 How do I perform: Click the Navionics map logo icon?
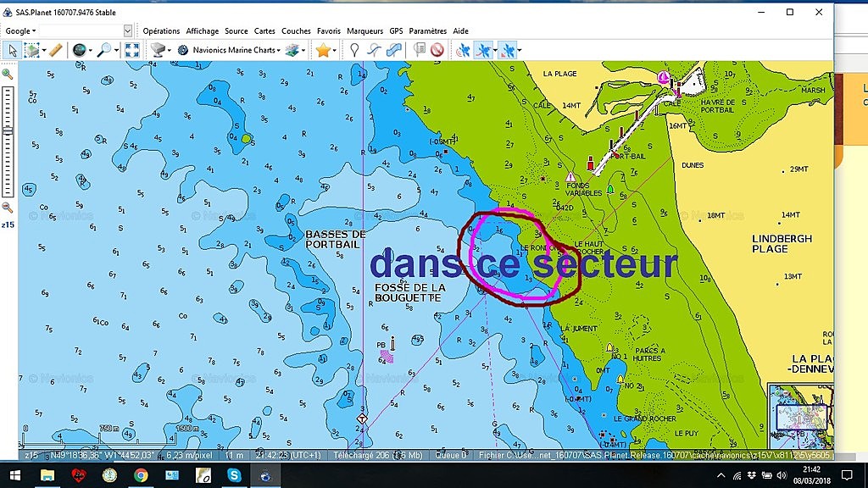click(183, 50)
